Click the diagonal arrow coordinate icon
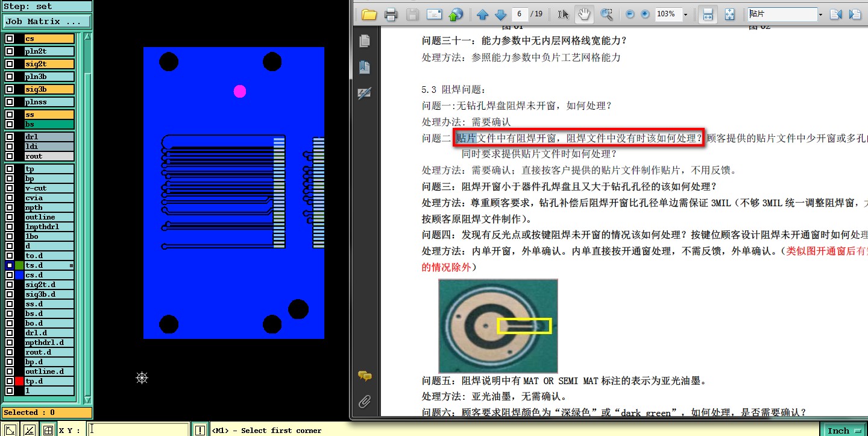Screen dimensions: 868x436 pos(10,430)
